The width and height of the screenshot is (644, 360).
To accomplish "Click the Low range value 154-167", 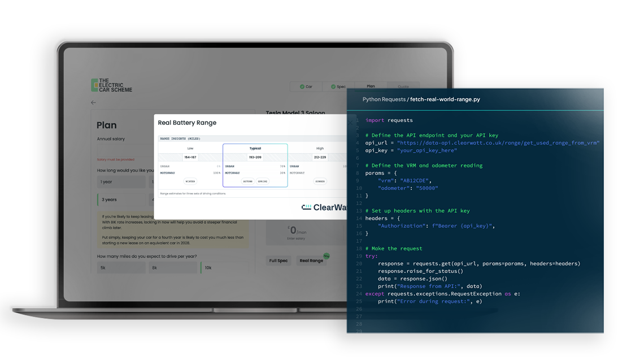I will coord(190,157).
